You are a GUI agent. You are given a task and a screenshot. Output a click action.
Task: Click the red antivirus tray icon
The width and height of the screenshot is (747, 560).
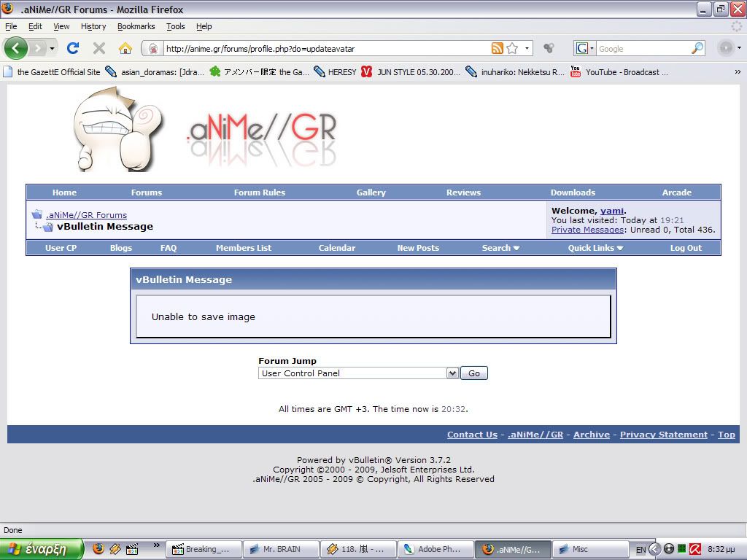(x=695, y=549)
